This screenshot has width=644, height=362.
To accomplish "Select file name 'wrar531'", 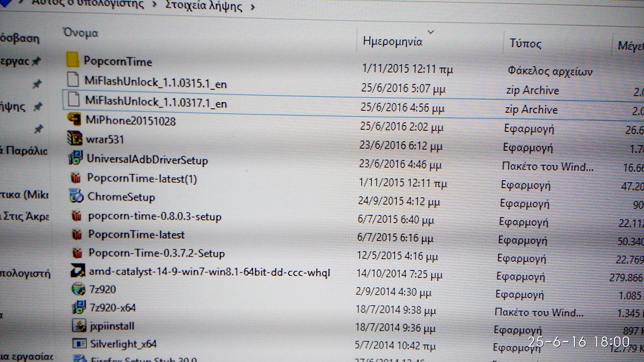I will [x=105, y=139].
